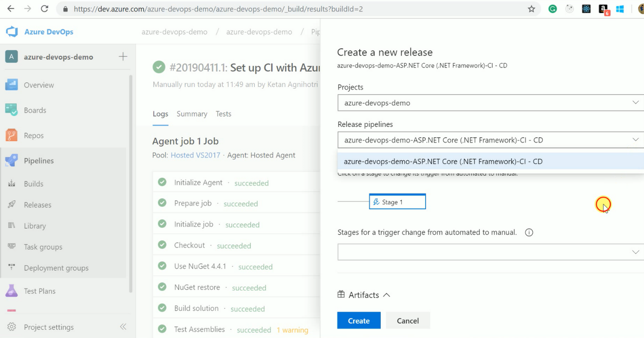Click the Hosted VS2017 pool link

195,155
